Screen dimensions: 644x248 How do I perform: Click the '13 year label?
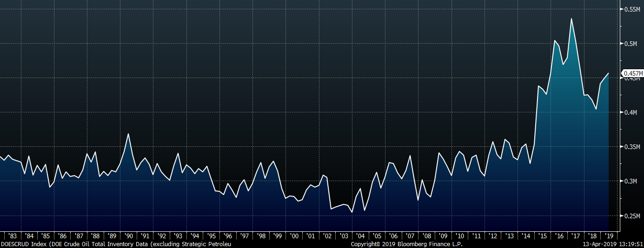point(511,236)
